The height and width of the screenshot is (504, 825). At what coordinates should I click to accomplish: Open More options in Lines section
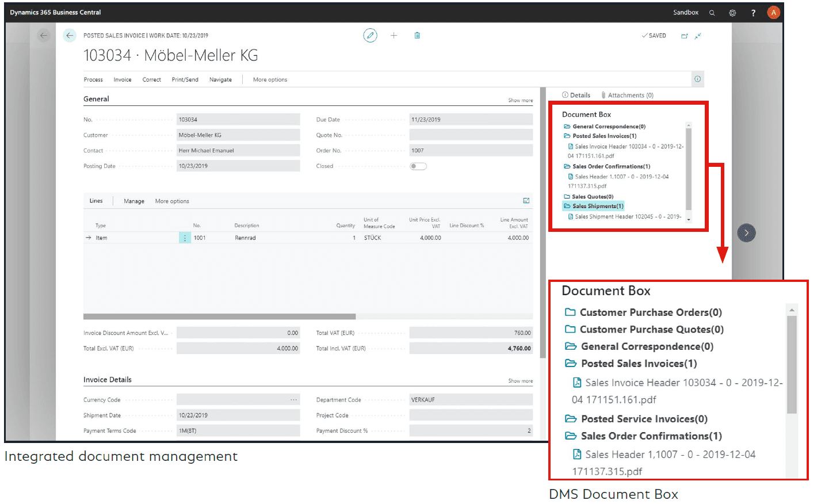(172, 201)
